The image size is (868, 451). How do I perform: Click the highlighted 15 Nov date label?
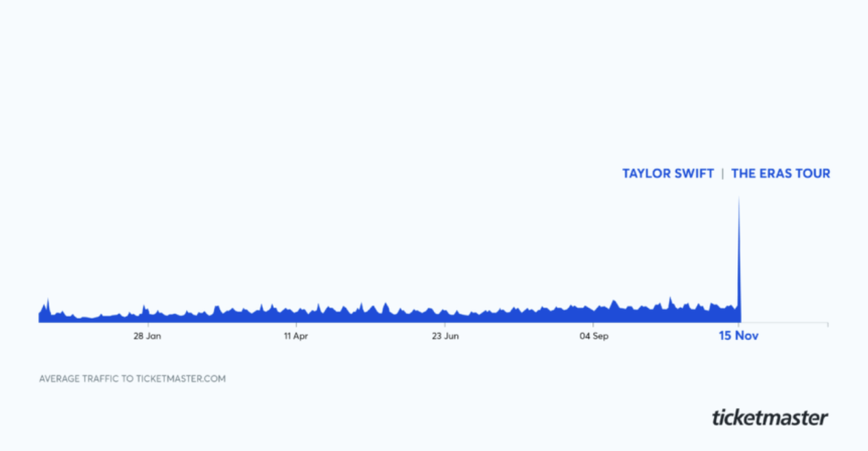point(738,336)
